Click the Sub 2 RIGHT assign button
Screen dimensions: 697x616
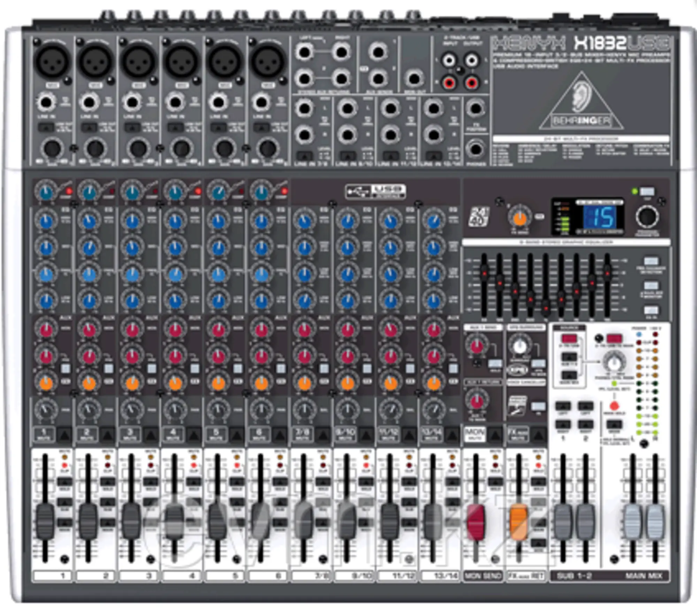pos(585,424)
